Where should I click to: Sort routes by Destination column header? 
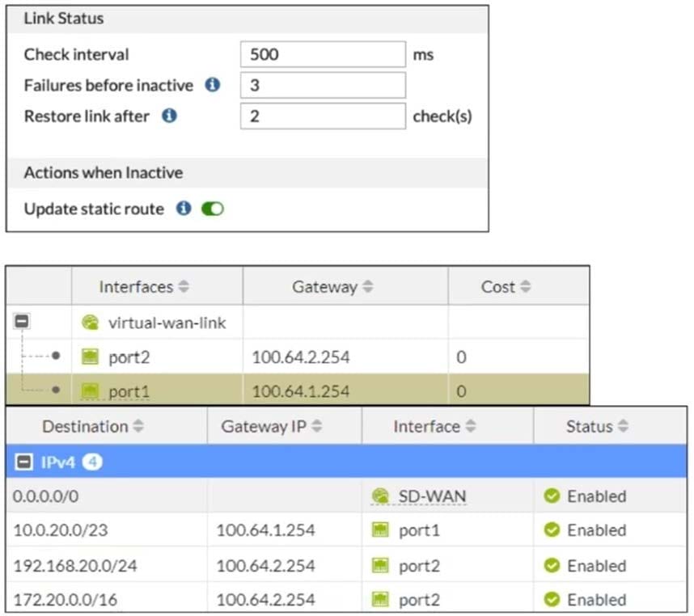coord(93,426)
